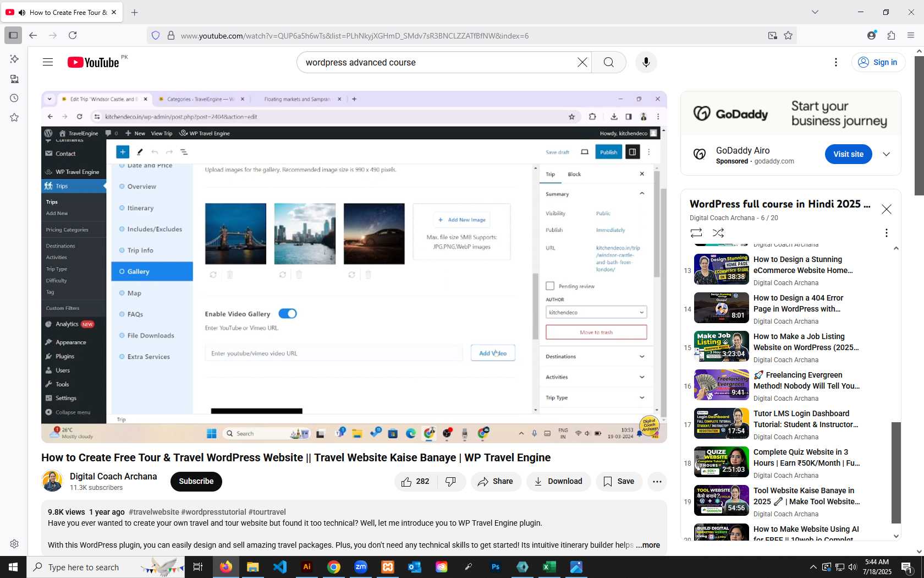Toggle playlist loop icon
Screen dimensions: 924x578
pos(696,233)
